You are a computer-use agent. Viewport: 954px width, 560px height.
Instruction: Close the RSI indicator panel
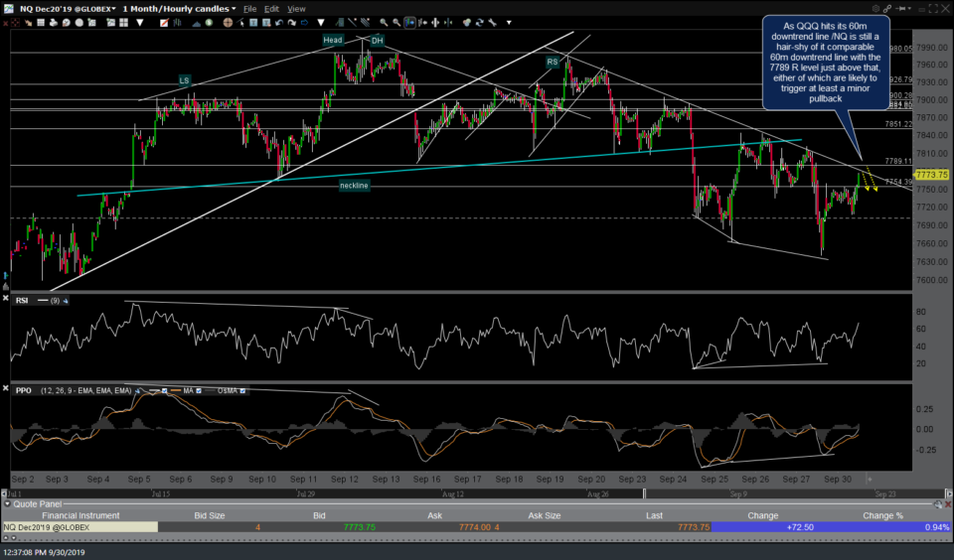click(x=6, y=298)
